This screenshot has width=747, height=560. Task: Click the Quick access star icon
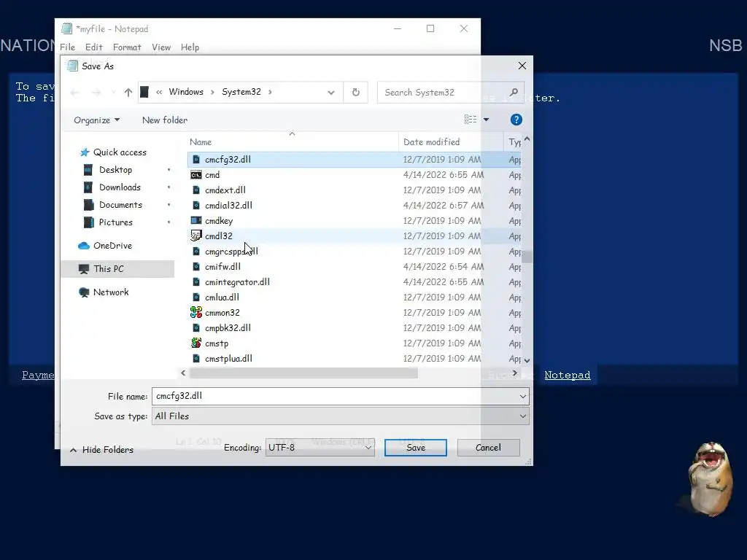(x=85, y=152)
